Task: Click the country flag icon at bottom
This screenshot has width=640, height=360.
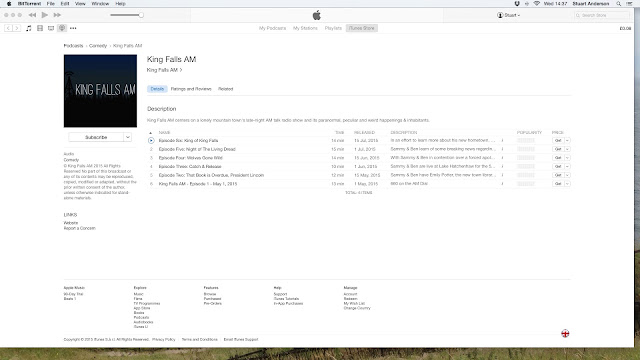Action: click(x=565, y=333)
